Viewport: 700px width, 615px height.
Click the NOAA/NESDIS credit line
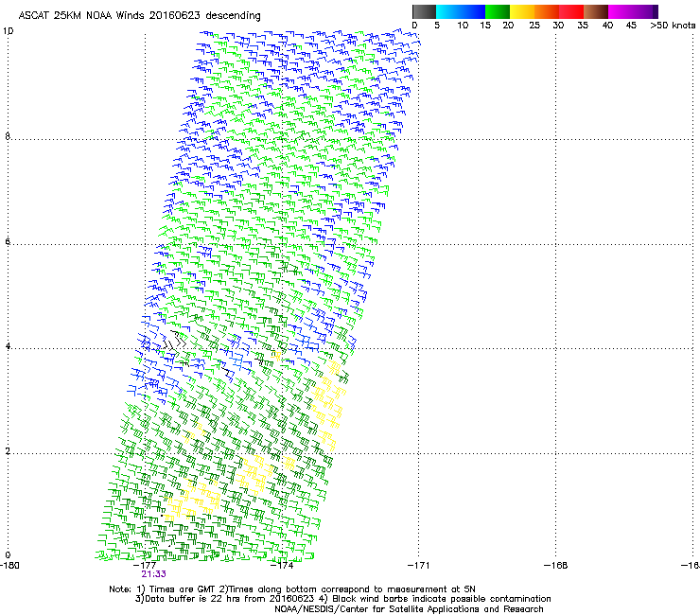pyautogui.click(x=409, y=609)
